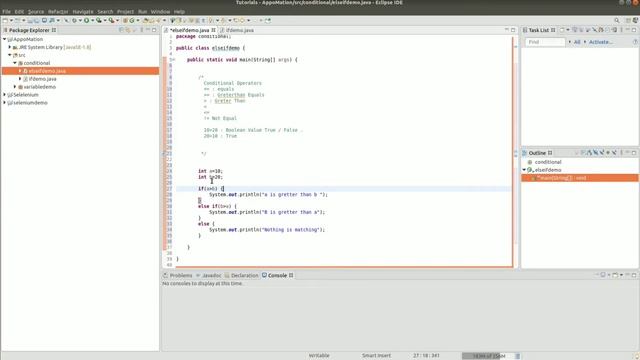640x360 pixels.
Task: Click the Task List help icon beside Activate
Action: [636, 42]
